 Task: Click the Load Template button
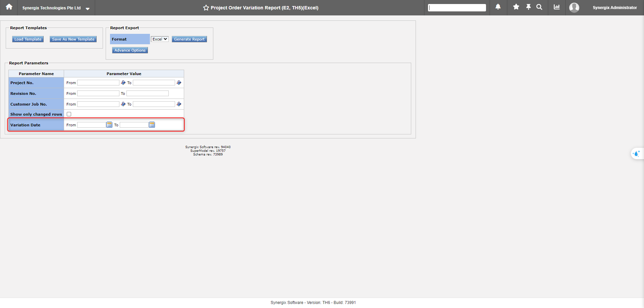(28, 39)
